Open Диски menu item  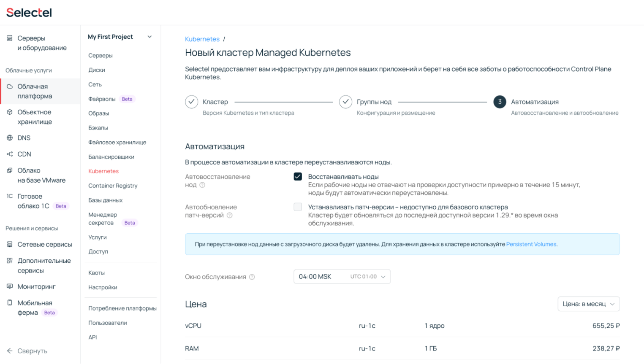pyautogui.click(x=97, y=70)
